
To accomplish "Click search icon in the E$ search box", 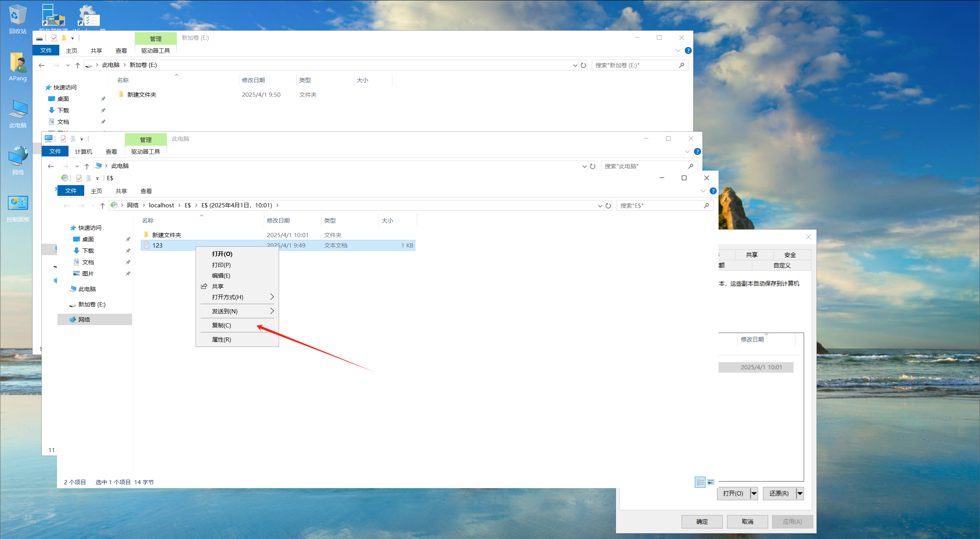I will [706, 206].
